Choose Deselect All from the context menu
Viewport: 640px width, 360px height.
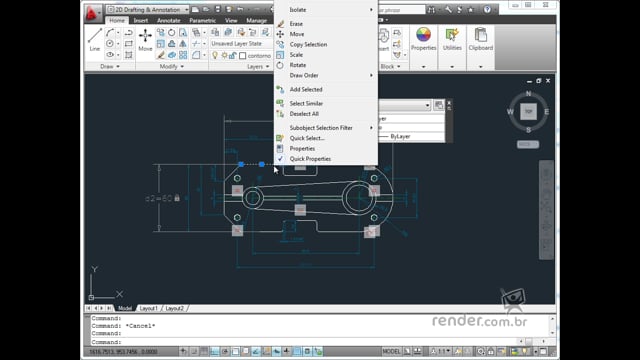tap(325, 114)
